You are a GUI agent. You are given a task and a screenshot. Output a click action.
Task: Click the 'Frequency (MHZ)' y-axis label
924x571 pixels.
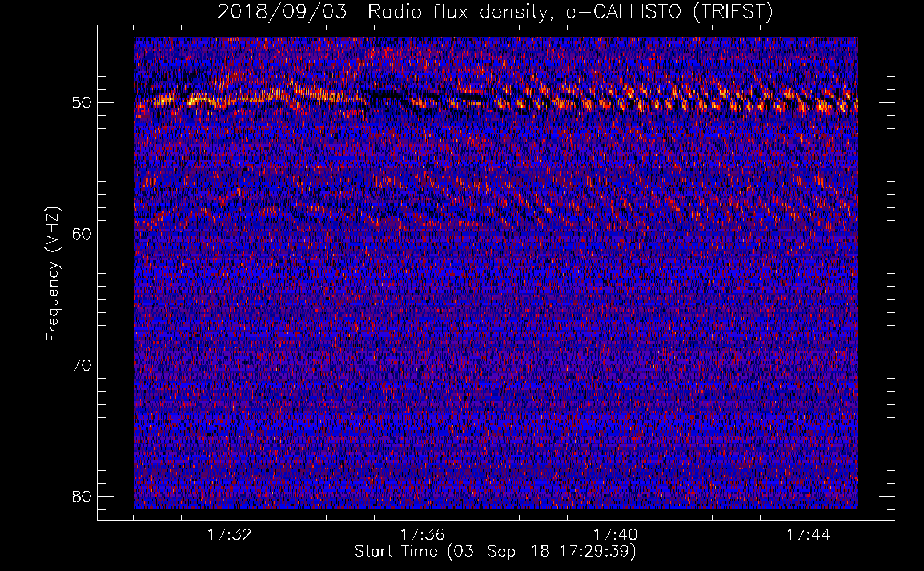53,274
